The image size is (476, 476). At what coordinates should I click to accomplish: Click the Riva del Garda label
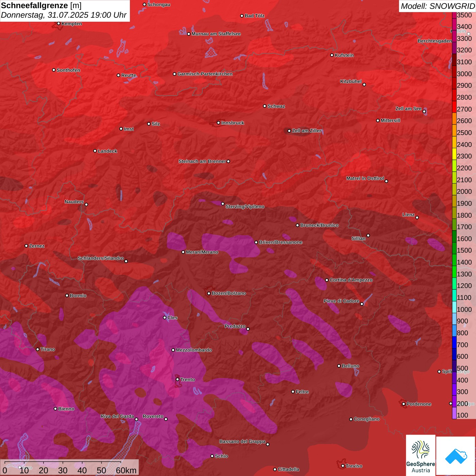click(117, 416)
